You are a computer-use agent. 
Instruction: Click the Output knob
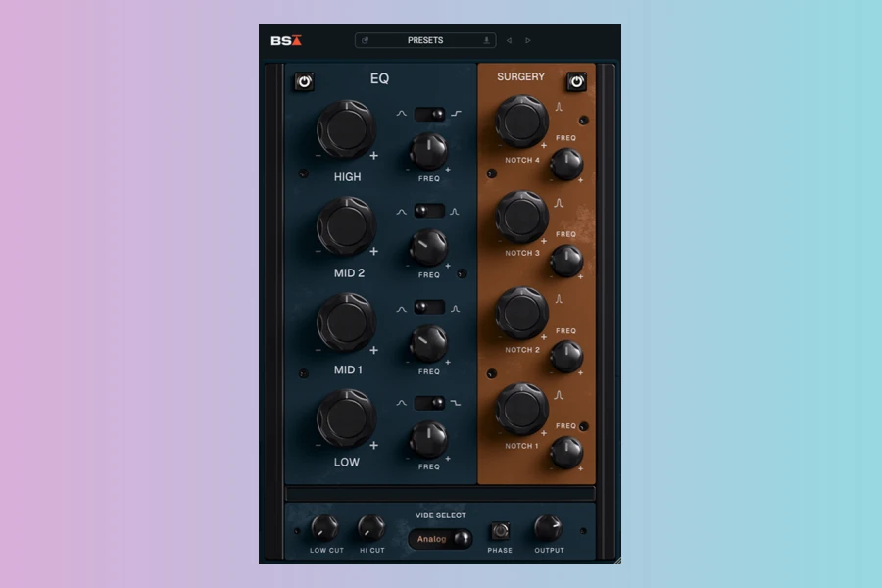click(x=548, y=529)
